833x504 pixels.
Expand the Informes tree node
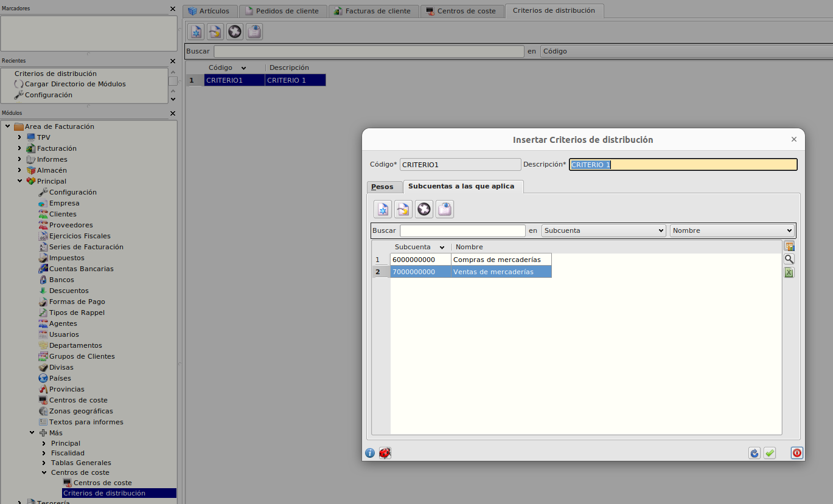(19, 159)
